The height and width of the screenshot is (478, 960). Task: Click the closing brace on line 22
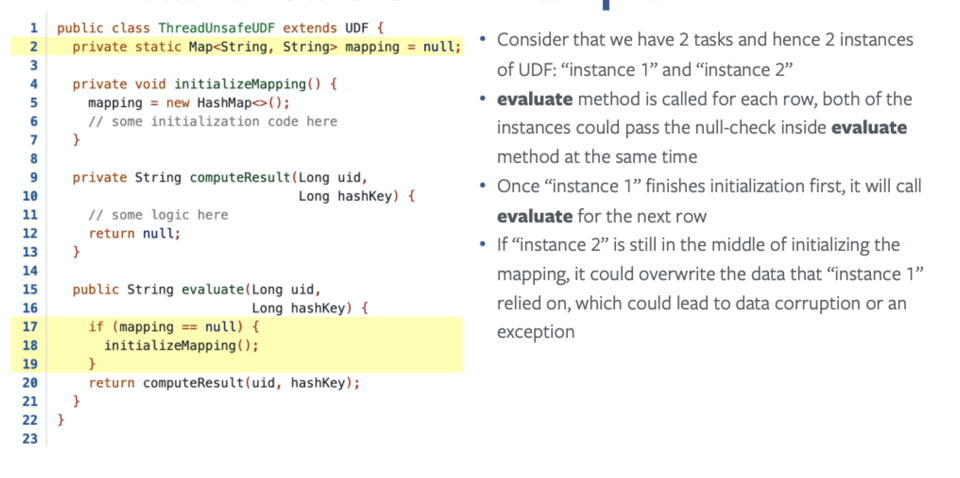[60, 420]
